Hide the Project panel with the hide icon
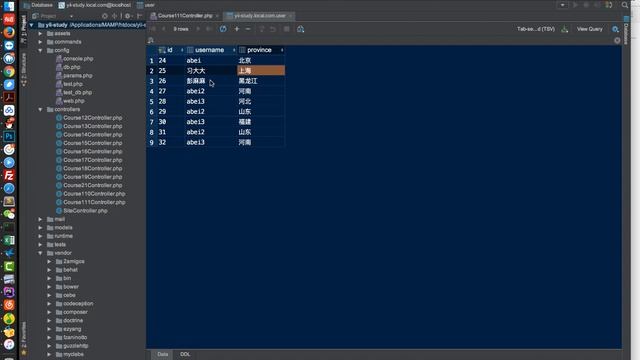This screenshot has width=640, height=360. point(139,16)
